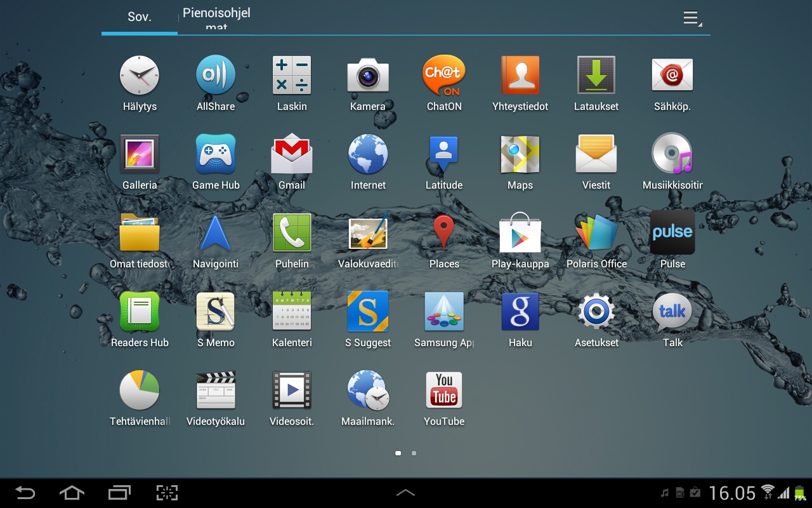
Task: Open Readers Hub
Action: point(140,312)
